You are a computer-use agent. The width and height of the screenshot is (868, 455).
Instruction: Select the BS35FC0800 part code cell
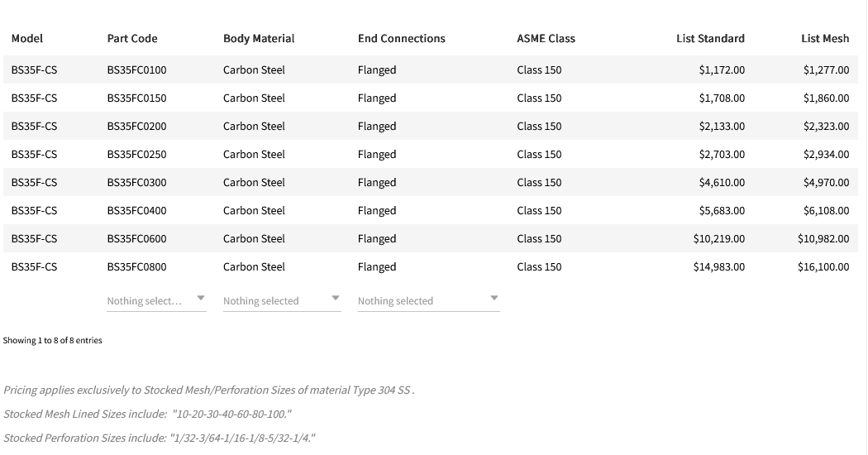click(136, 267)
